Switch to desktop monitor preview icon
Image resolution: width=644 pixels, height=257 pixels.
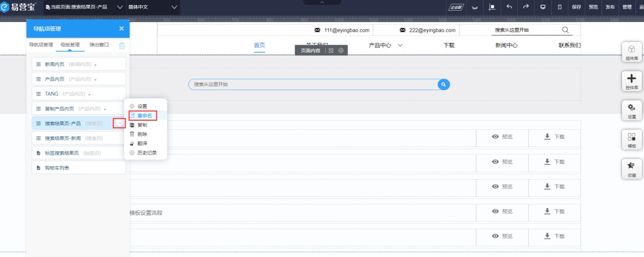click(543, 7)
